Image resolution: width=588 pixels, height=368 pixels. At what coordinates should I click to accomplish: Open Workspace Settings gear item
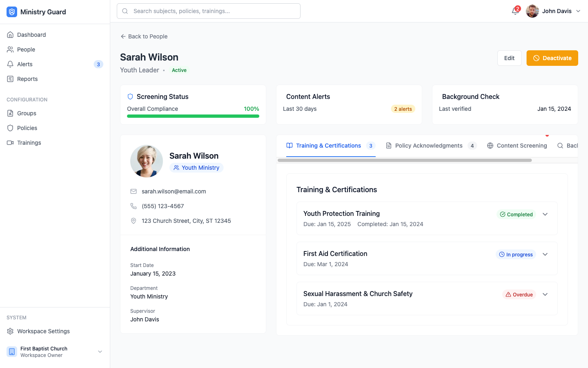click(43, 331)
